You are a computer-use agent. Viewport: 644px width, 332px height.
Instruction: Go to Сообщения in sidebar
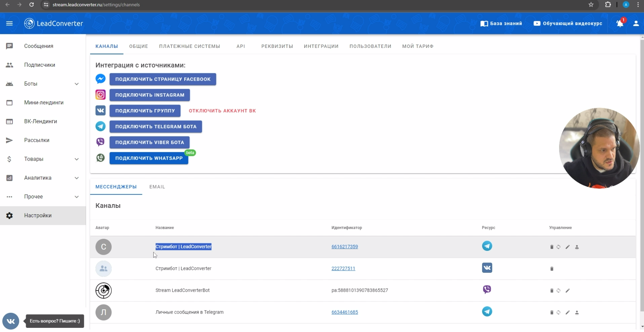tap(43, 46)
